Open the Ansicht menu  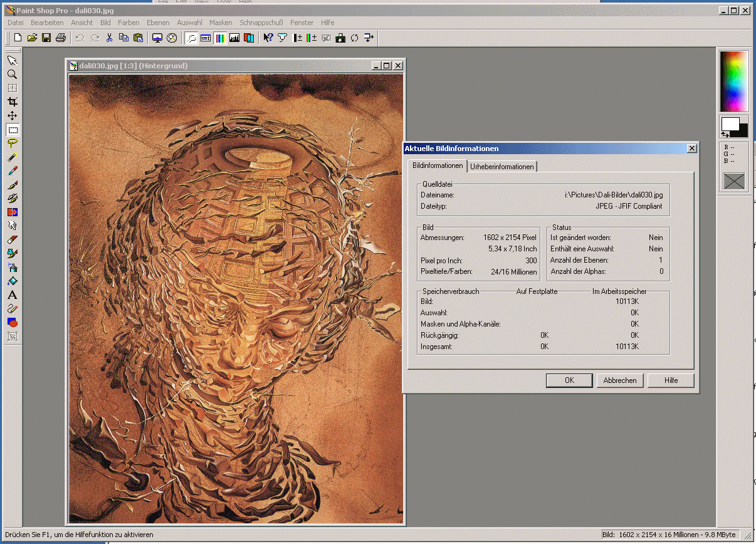82,23
